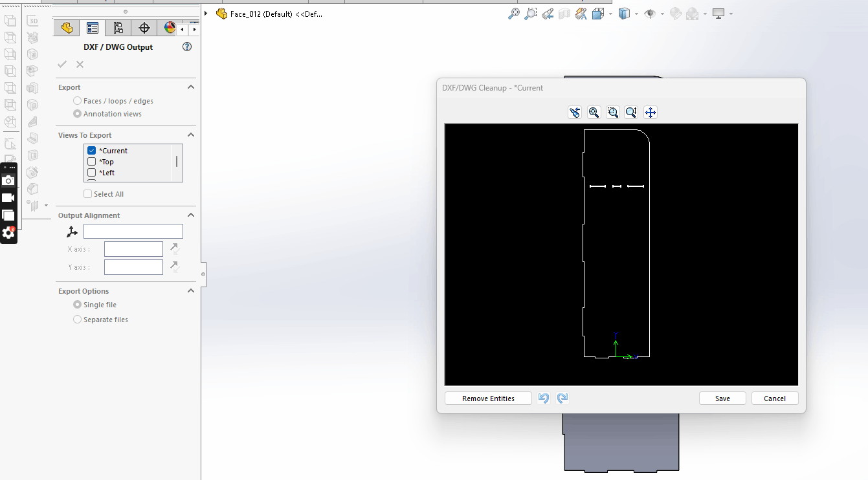Open the ConfigurationManager tab

pos(118,28)
